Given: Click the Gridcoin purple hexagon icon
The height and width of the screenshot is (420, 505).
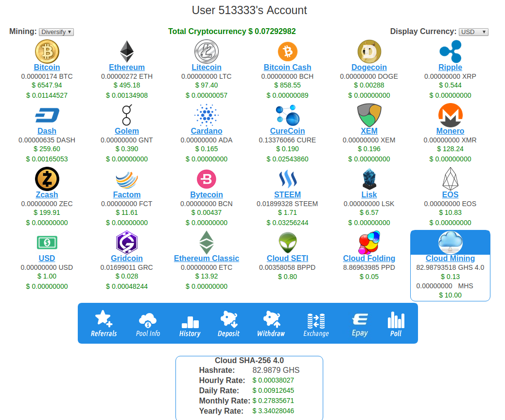Looking at the screenshot, I should click(127, 243).
